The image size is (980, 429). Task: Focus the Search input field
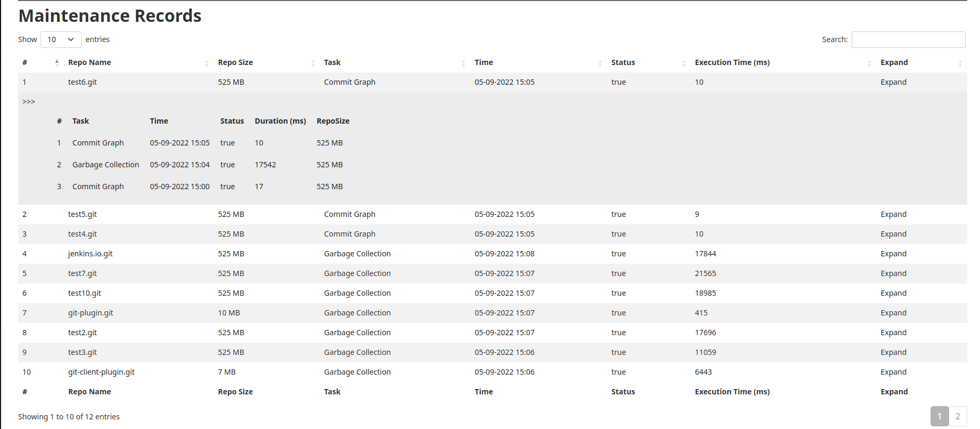coord(908,39)
